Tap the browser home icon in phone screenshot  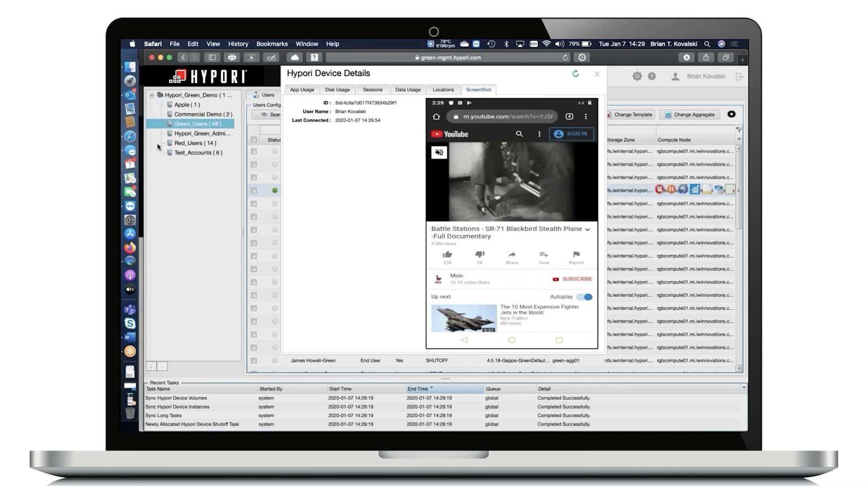pos(436,117)
